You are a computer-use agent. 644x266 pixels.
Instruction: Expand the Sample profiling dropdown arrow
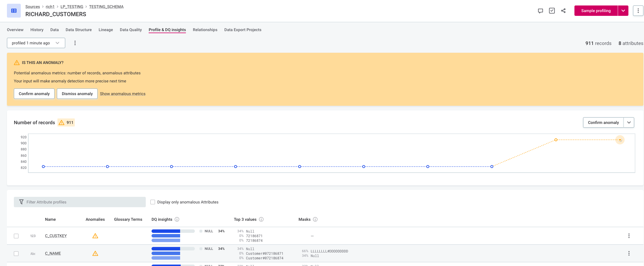623,11
